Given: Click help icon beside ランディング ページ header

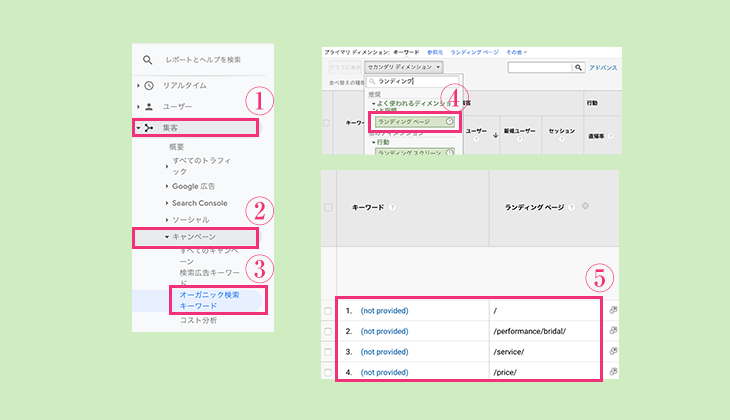Looking at the screenshot, I should pos(572,207).
